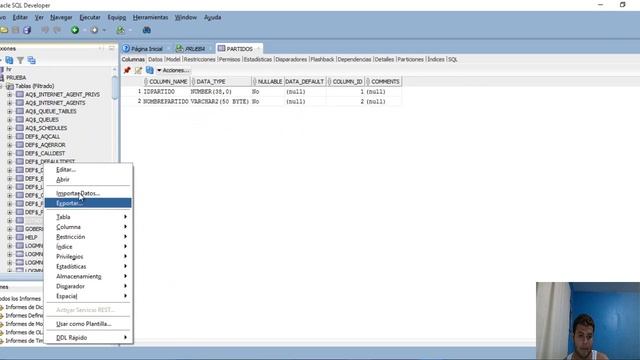The width and height of the screenshot is (640, 360).
Task: Choose Editar in the context menu
Action: coord(88,169)
